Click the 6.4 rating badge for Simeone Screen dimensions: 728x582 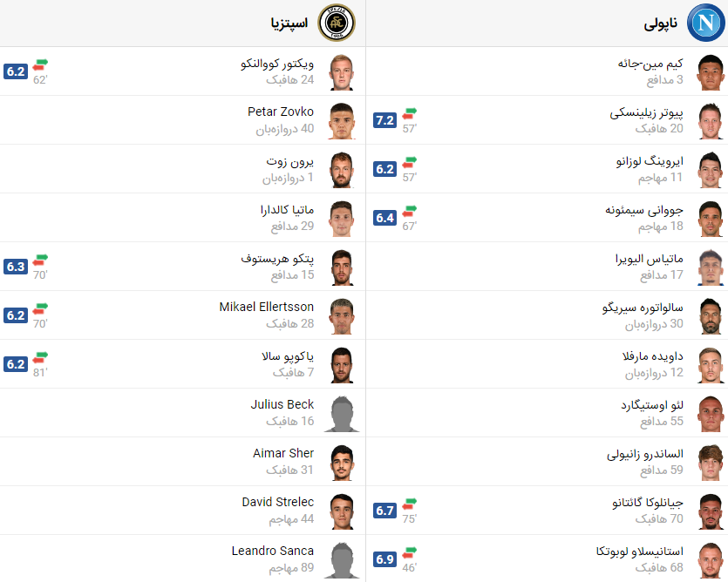click(384, 218)
